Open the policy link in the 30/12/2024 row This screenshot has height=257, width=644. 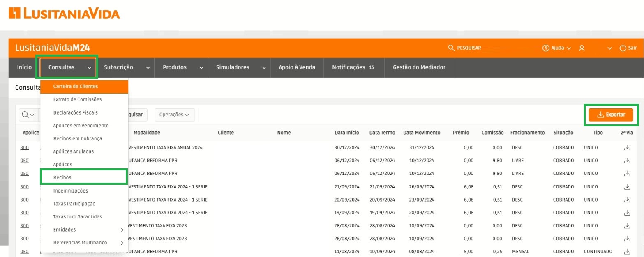[x=25, y=147]
